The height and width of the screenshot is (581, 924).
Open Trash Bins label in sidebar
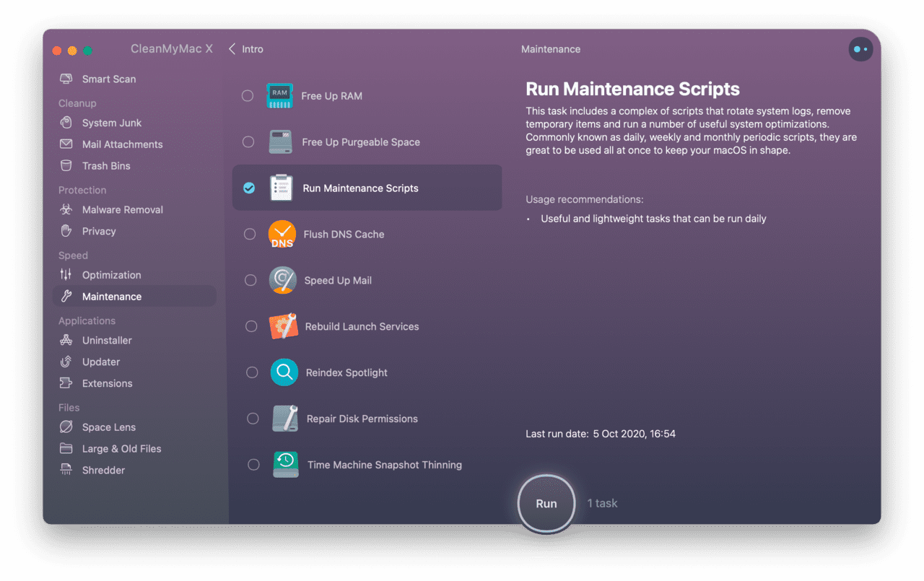click(x=106, y=166)
